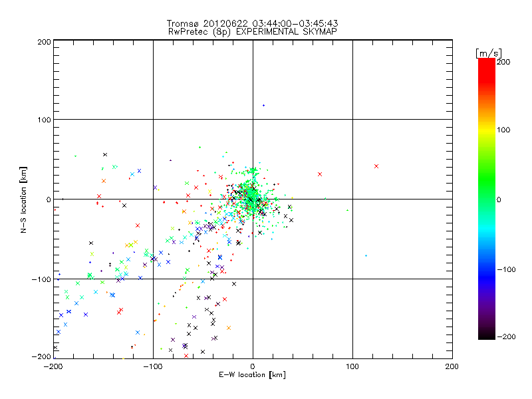532x399 pixels.
Task: Select the plot title line 'Tromsø 20120622 03:44:00-03:45:43'
Action: click(x=252, y=23)
